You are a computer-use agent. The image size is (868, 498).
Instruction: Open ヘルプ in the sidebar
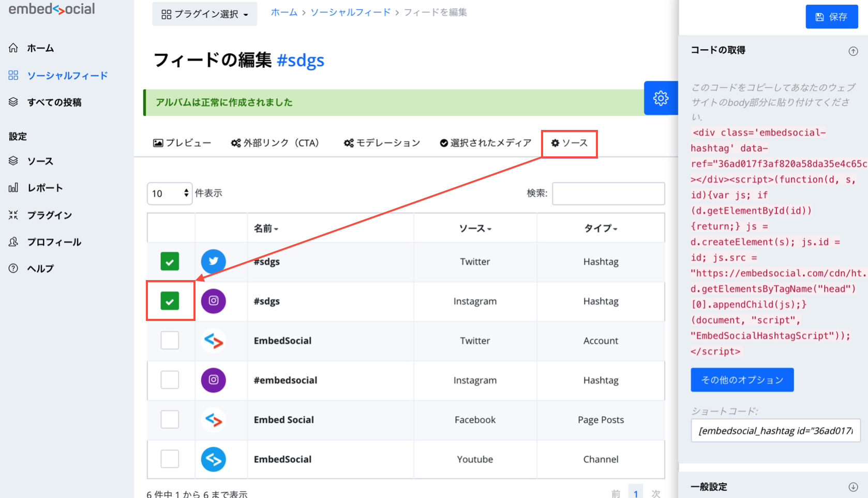(x=40, y=269)
